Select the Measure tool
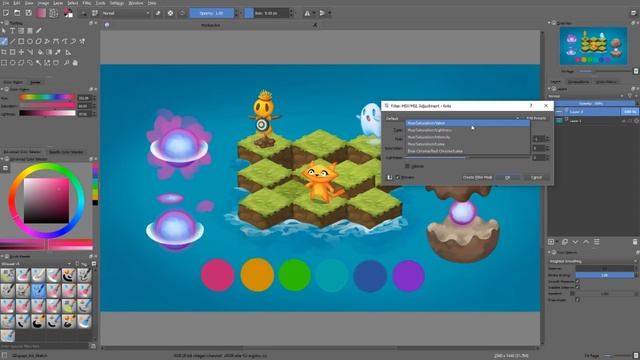The image size is (640, 360). coord(68,52)
